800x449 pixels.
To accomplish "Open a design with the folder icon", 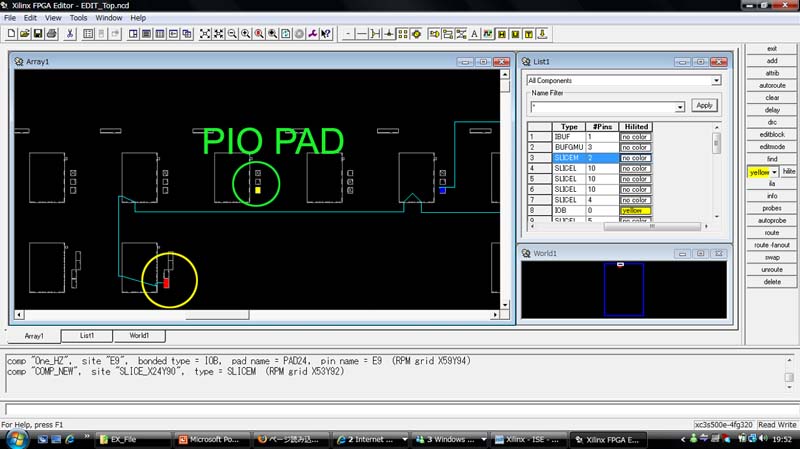I will [x=24, y=34].
